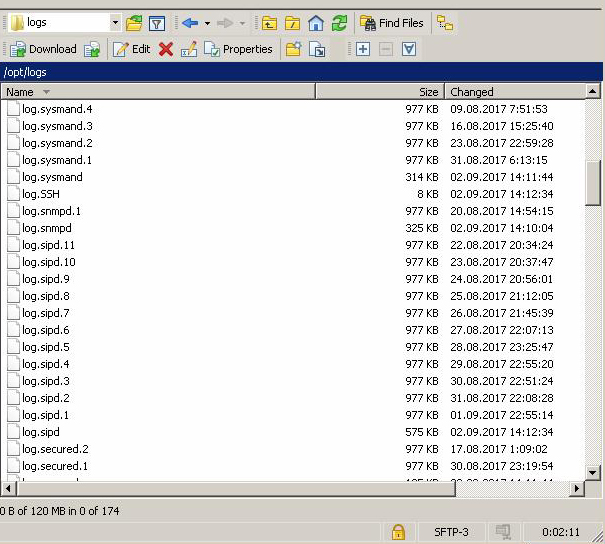Select the log.SSH file
This screenshot has height=544, width=605.
tap(41, 194)
